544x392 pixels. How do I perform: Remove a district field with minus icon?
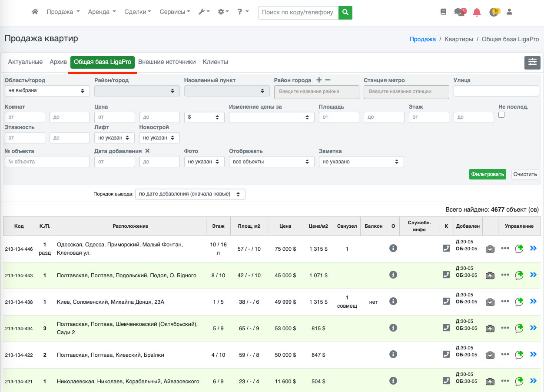coord(328,80)
